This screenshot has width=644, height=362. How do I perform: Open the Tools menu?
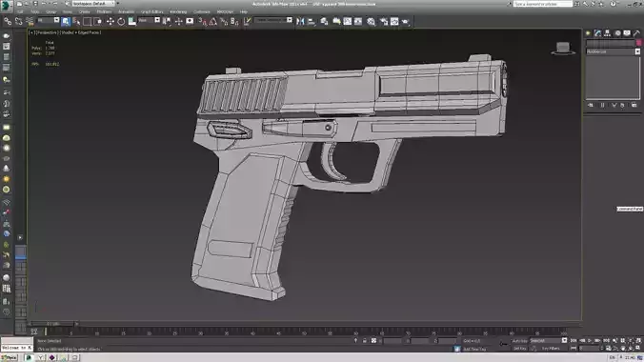tap(34, 12)
